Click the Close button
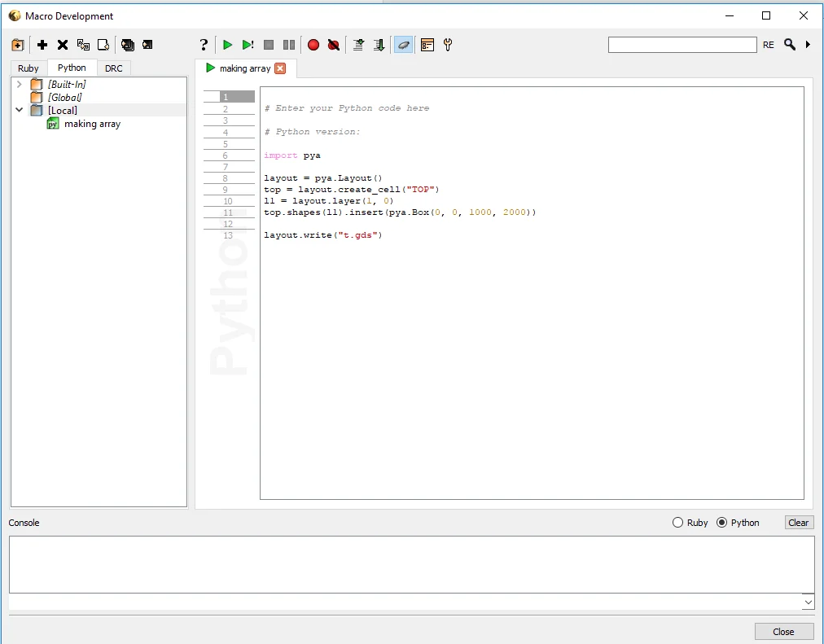 783,632
